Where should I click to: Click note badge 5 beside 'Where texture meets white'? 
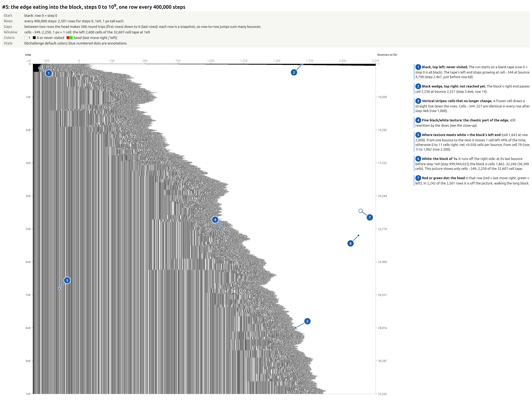[x=418, y=135]
